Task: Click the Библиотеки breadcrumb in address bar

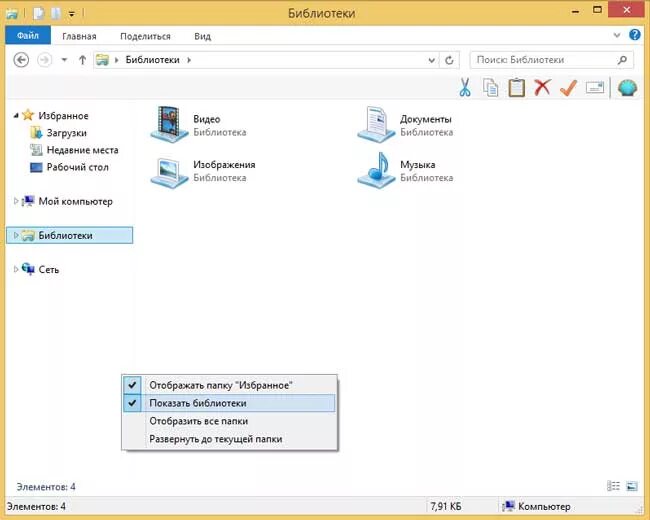Action: click(x=153, y=60)
